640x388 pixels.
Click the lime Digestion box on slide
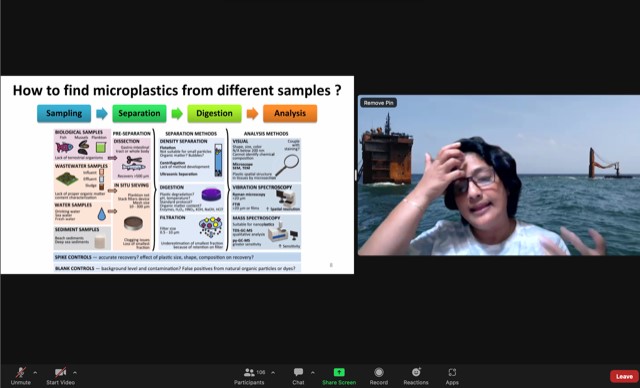[x=214, y=113]
